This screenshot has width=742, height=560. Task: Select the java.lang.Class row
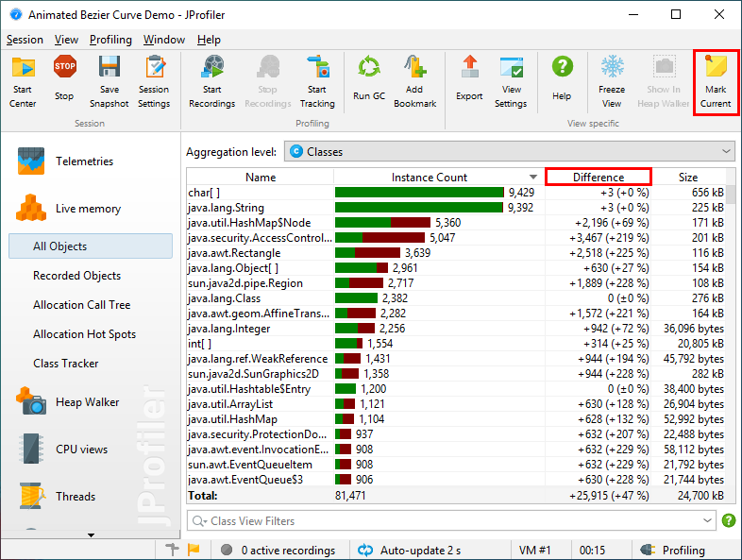(x=456, y=298)
